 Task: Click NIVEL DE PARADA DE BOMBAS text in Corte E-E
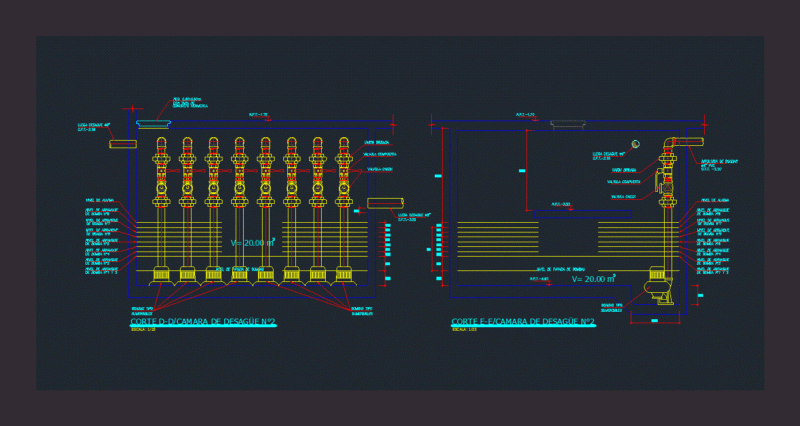[x=560, y=269]
